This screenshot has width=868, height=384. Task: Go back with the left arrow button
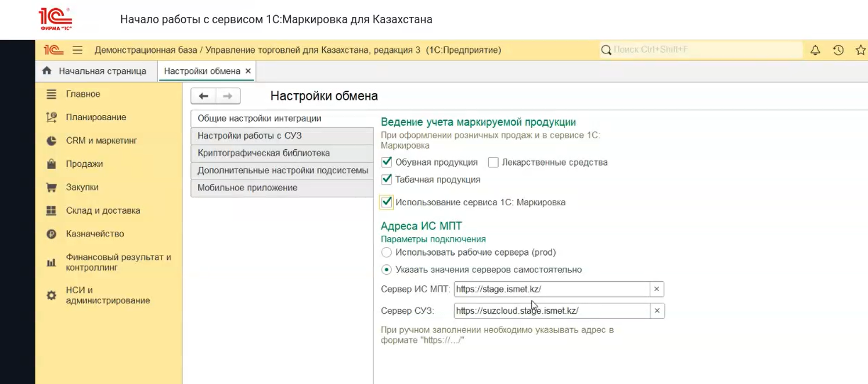point(203,96)
